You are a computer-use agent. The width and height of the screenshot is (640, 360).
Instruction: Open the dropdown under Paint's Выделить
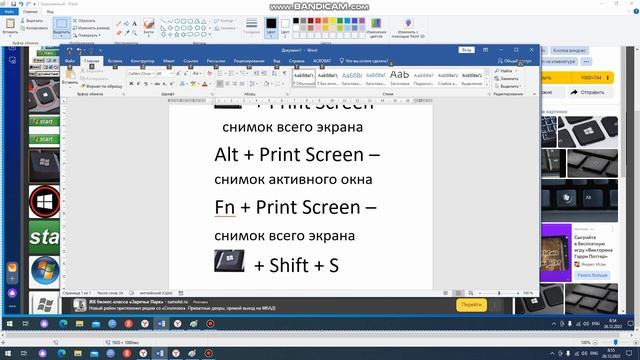62,35
